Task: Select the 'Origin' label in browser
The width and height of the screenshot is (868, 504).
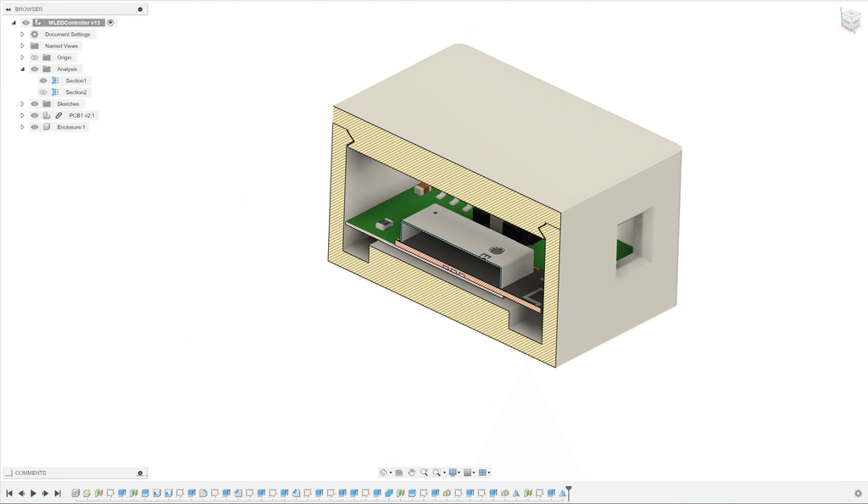Action: (64, 58)
